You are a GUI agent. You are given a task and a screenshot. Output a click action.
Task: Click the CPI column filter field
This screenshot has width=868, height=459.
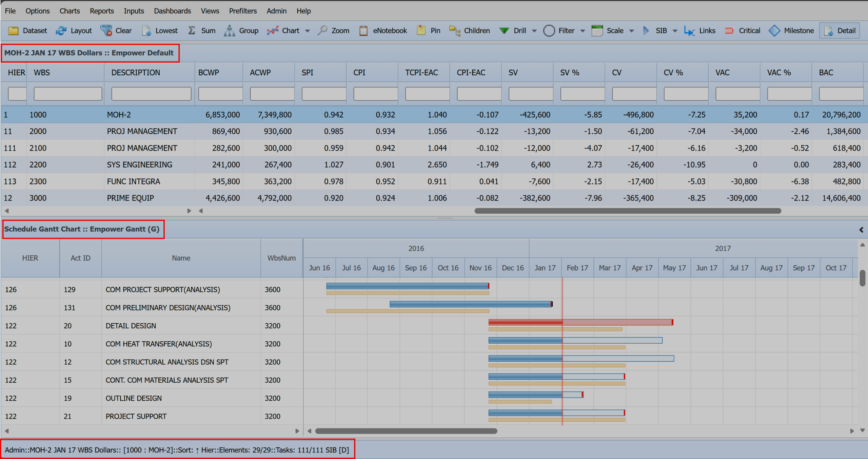point(375,94)
